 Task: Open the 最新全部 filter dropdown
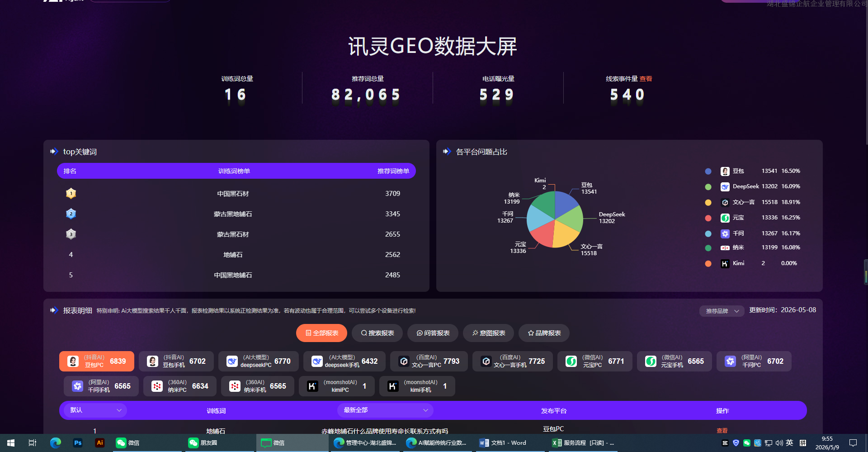coord(385,410)
